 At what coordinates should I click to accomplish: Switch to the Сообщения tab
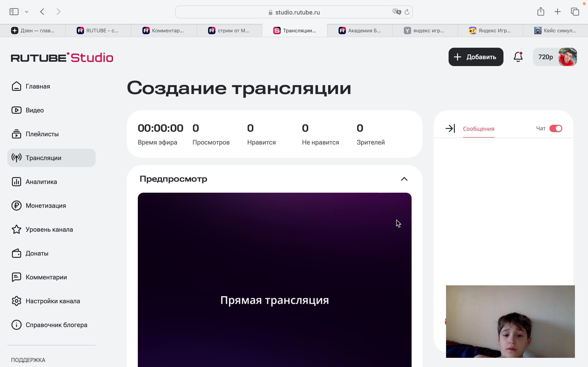coord(478,129)
